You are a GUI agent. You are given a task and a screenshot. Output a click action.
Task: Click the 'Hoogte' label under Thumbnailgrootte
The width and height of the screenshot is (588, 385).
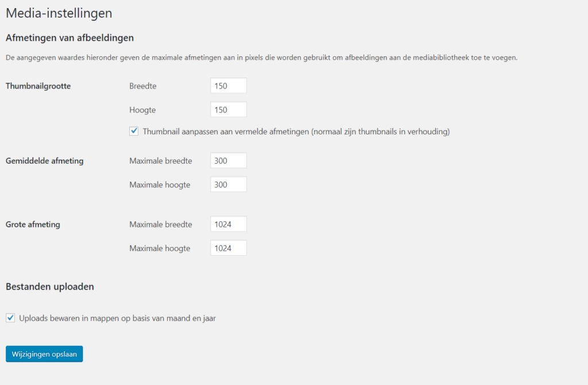click(x=142, y=110)
